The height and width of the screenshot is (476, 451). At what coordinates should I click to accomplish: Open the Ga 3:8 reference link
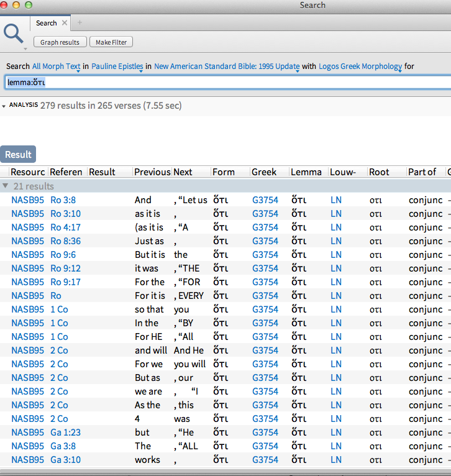click(63, 446)
